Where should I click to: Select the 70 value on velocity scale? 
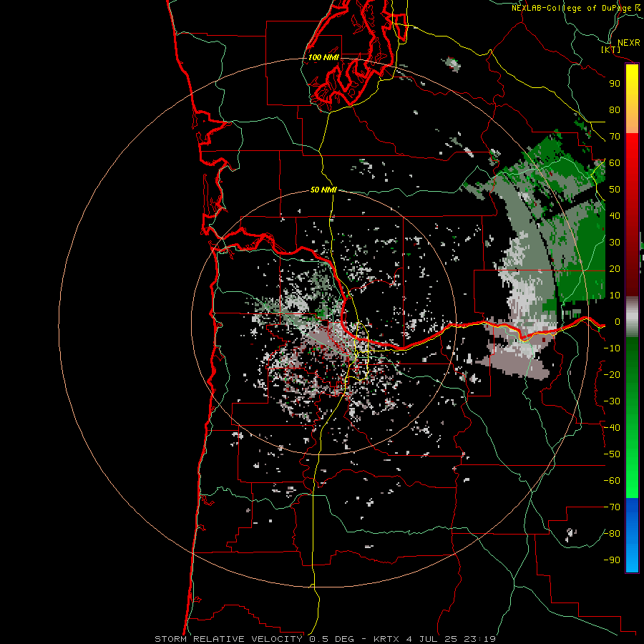click(615, 137)
